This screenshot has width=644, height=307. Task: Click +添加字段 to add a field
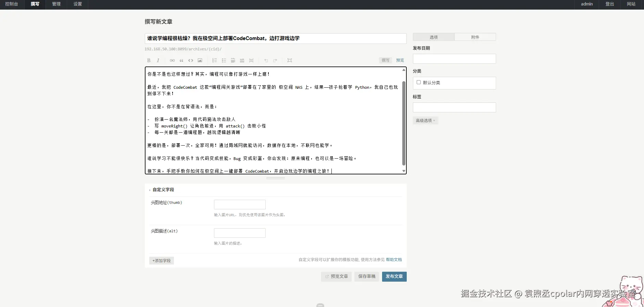click(x=162, y=261)
